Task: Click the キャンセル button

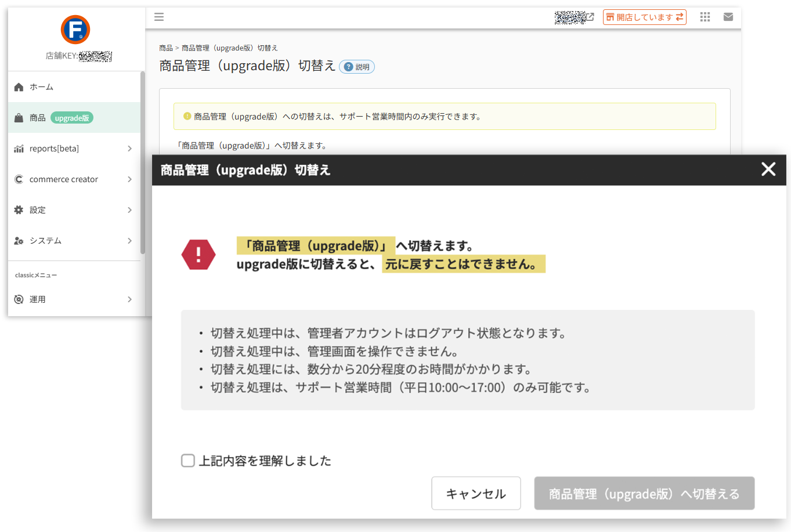Action: click(x=476, y=493)
